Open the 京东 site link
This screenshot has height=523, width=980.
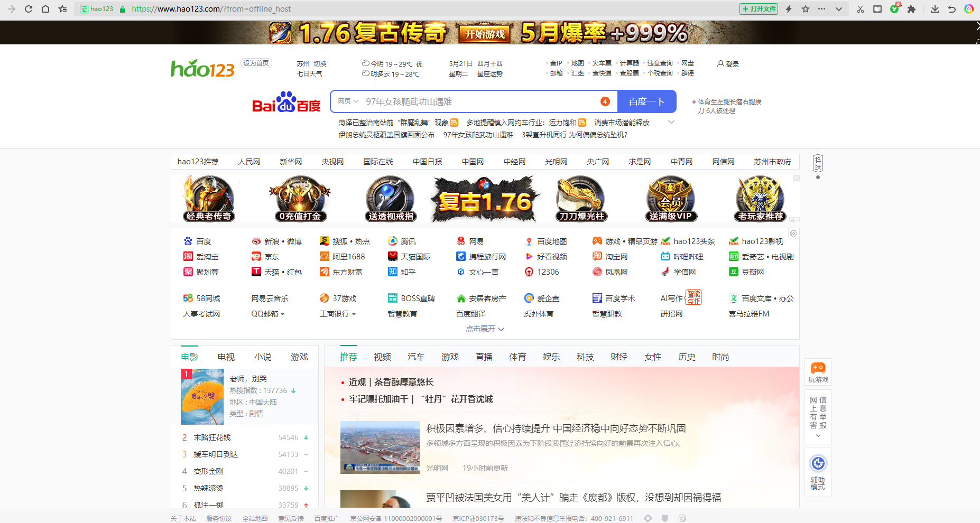tap(265, 257)
